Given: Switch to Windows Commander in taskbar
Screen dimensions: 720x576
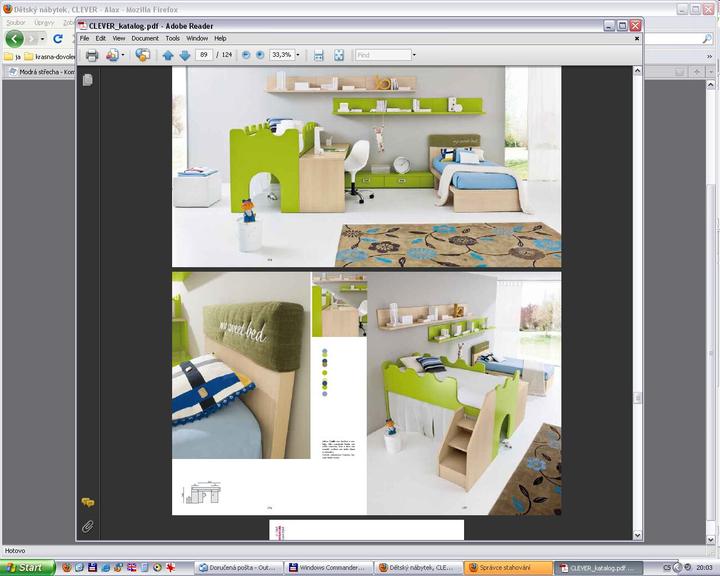Looking at the screenshot, I should (328, 567).
